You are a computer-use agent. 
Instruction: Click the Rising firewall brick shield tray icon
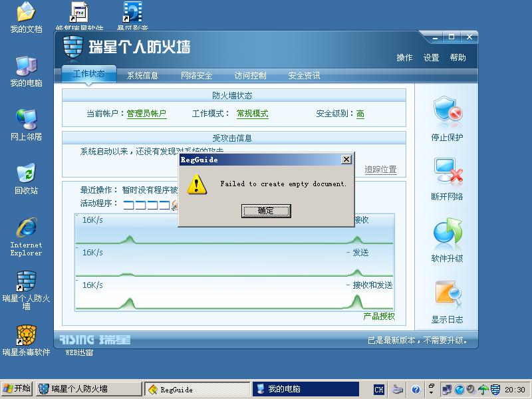pos(495,390)
